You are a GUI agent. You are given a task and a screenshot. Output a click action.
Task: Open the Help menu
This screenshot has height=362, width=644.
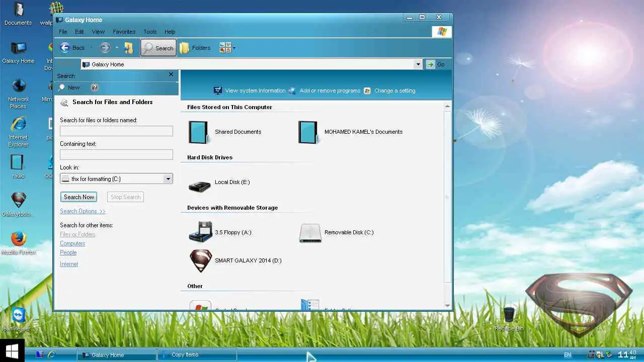170,32
